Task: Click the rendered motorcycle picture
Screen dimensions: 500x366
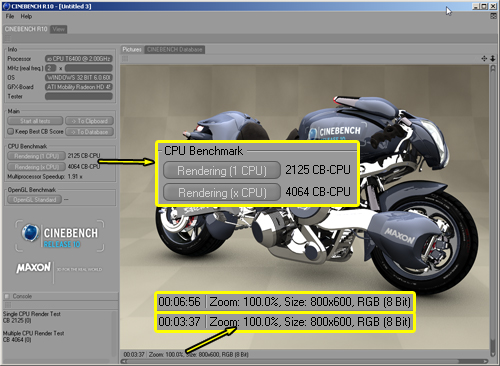Action: click(x=305, y=207)
